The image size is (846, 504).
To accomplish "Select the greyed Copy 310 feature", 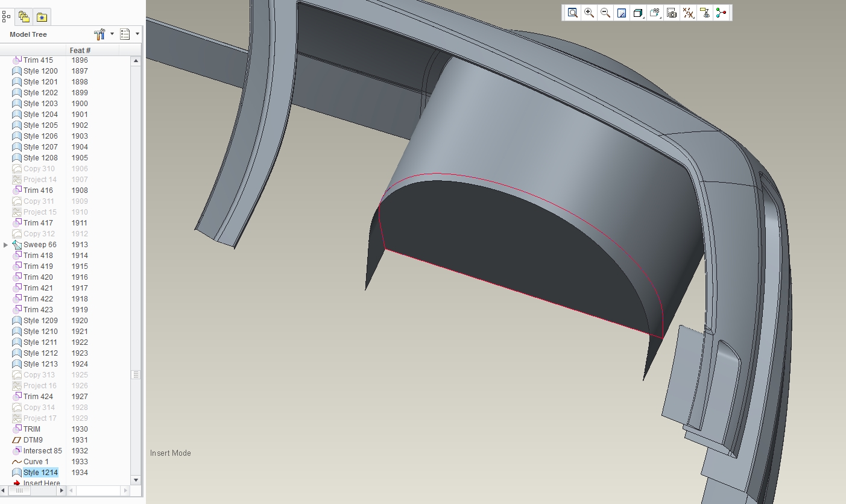I will pos(39,169).
